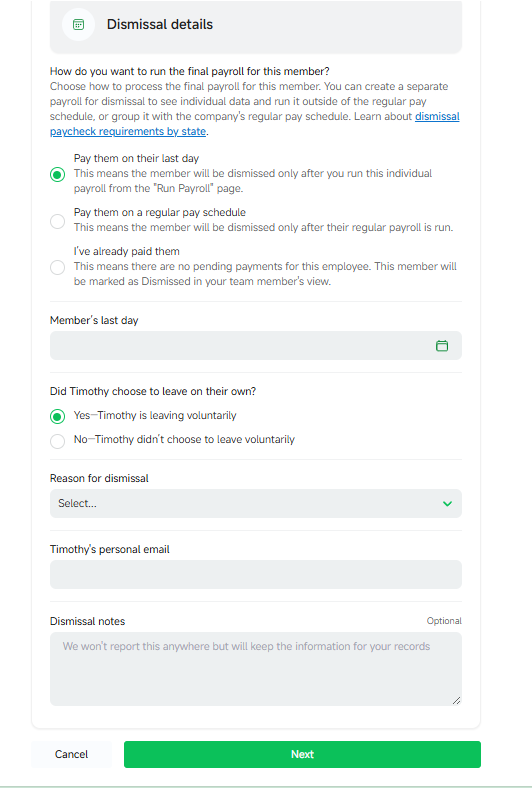532x788 pixels.
Task: Click the I've already paid them description text
Action: (x=265, y=274)
